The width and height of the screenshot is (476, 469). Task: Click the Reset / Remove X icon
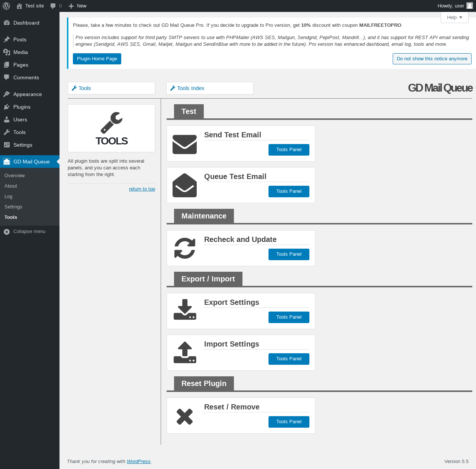coord(185,417)
